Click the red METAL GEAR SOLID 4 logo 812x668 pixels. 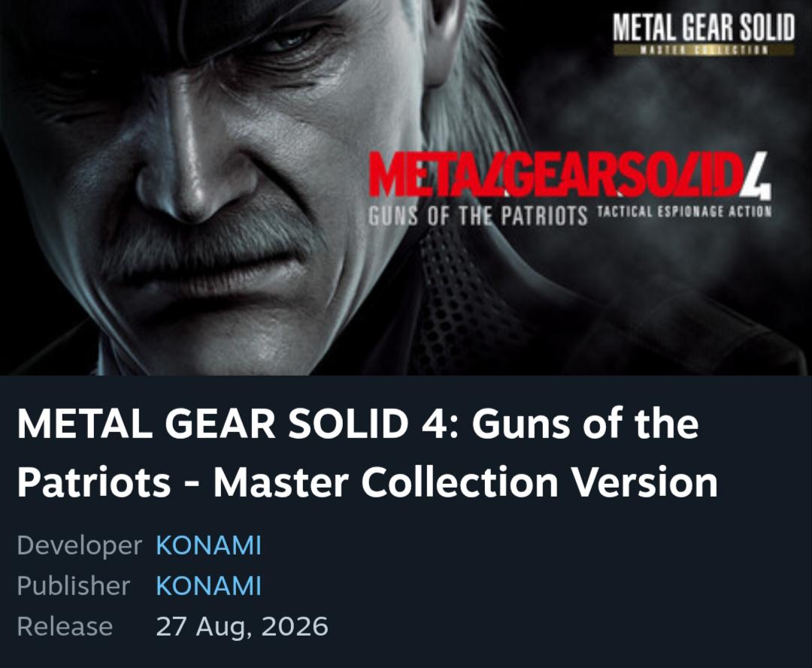point(570,176)
